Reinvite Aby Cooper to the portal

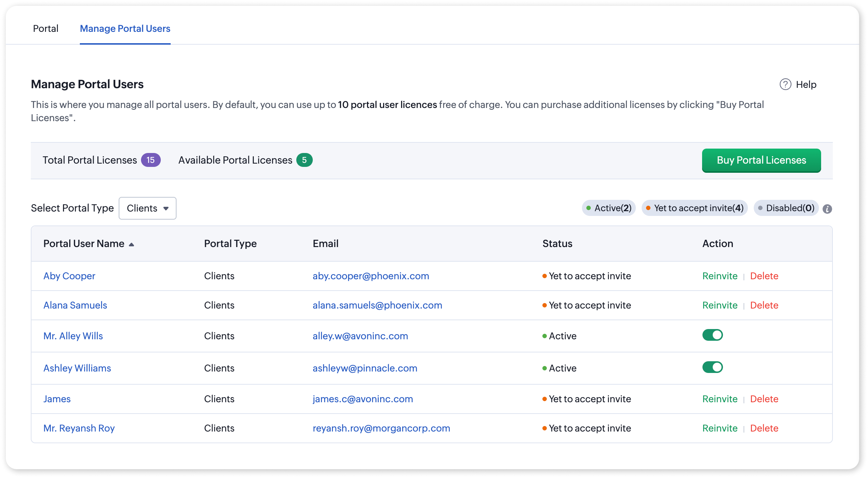coord(720,276)
